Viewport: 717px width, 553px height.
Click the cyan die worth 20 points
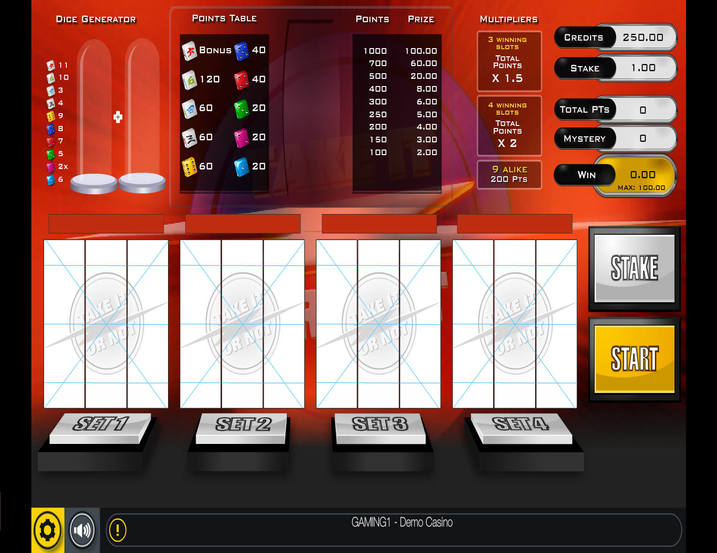point(241,166)
